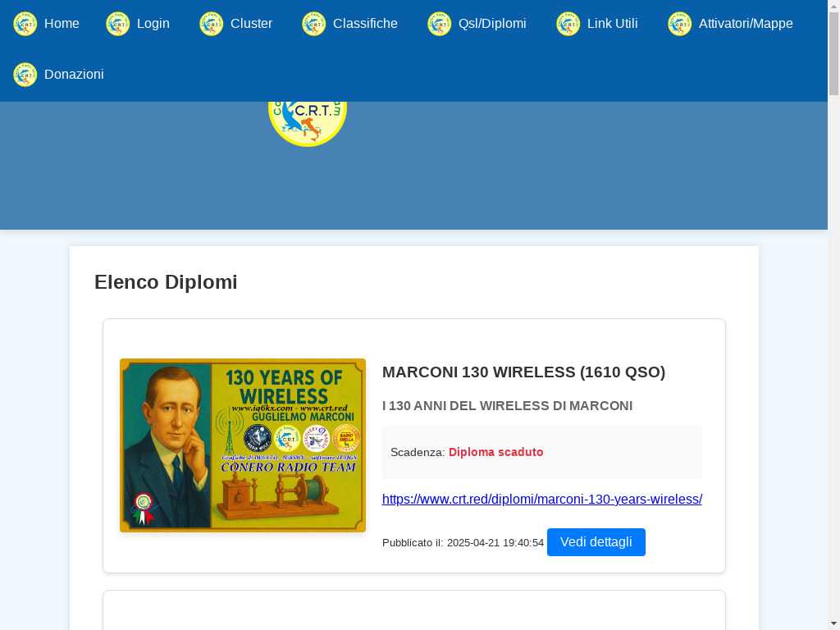Select the Classifiche menu item

(x=365, y=24)
